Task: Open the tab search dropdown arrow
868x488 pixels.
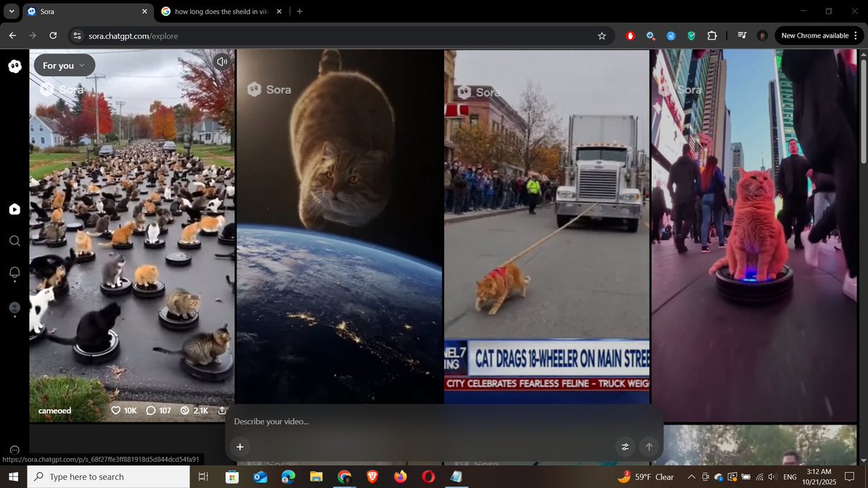Action: pos(11,12)
